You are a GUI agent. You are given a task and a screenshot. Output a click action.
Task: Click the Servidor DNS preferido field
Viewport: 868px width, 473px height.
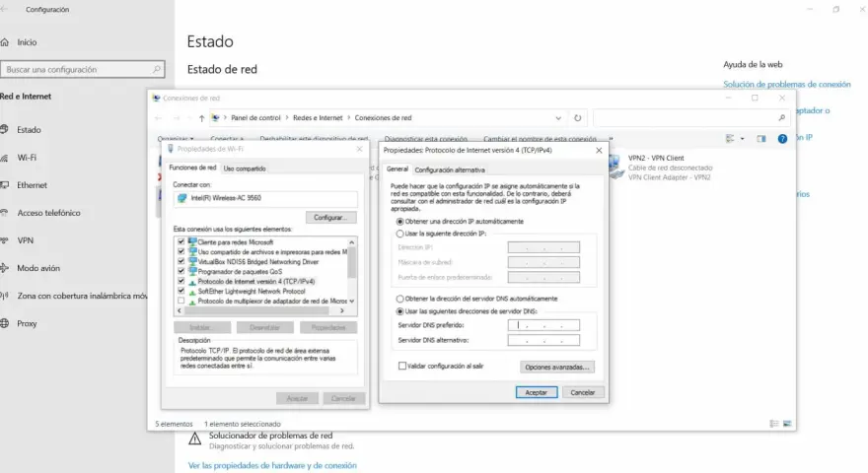[543, 325]
